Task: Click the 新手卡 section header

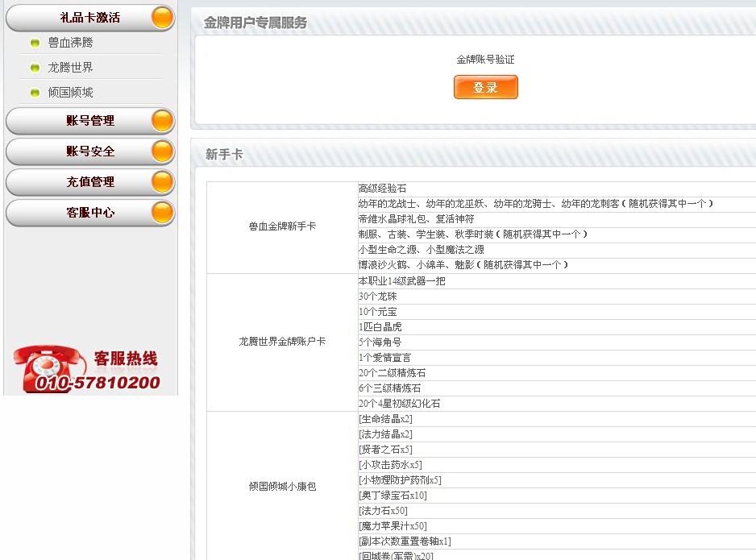Action: (224, 154)
